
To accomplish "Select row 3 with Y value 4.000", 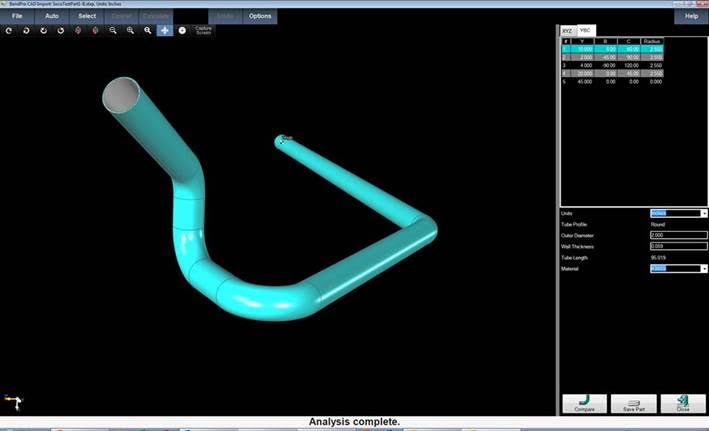I will pyautogui.click(x=613, y=66).
